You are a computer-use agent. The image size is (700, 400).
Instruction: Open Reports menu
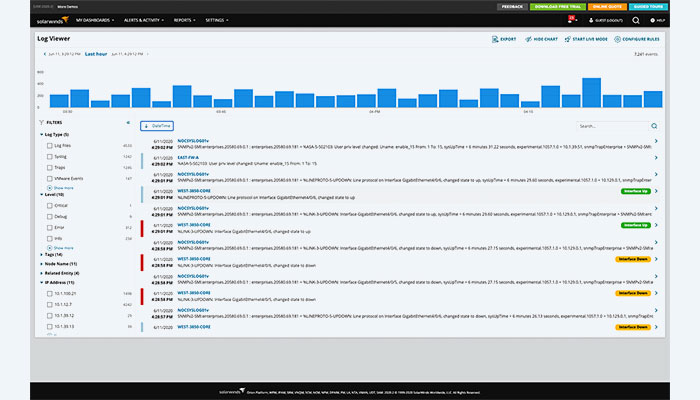184,20
